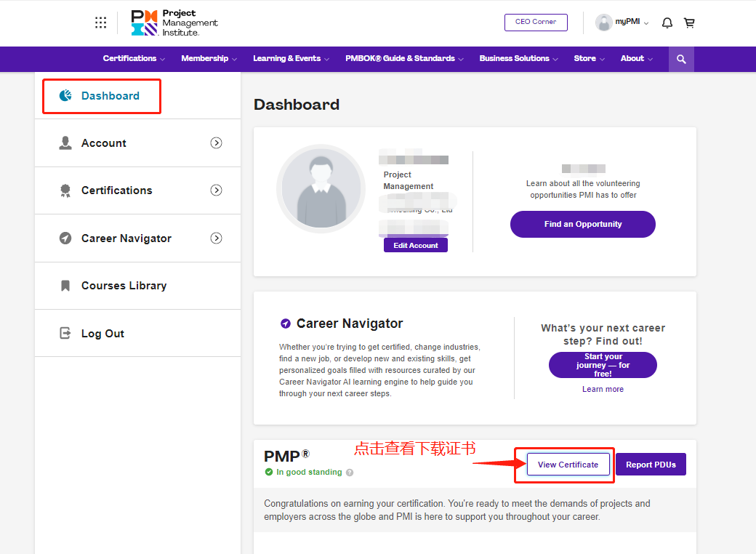The width and height of the screenshot is (756, 554).
Task: Click the purple search magnifier icon
Action: click(681, 59)
